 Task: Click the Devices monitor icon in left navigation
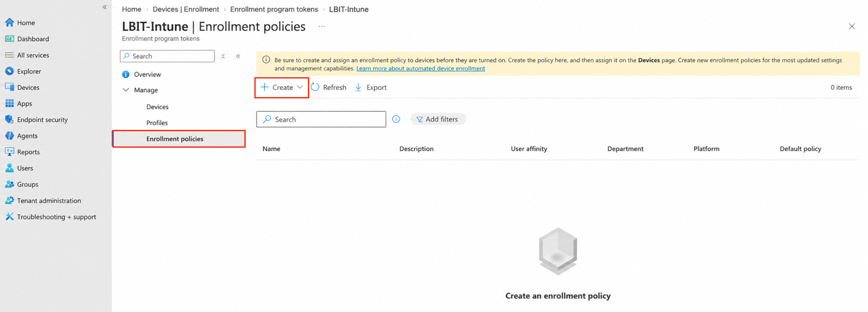tap(10, 87)
